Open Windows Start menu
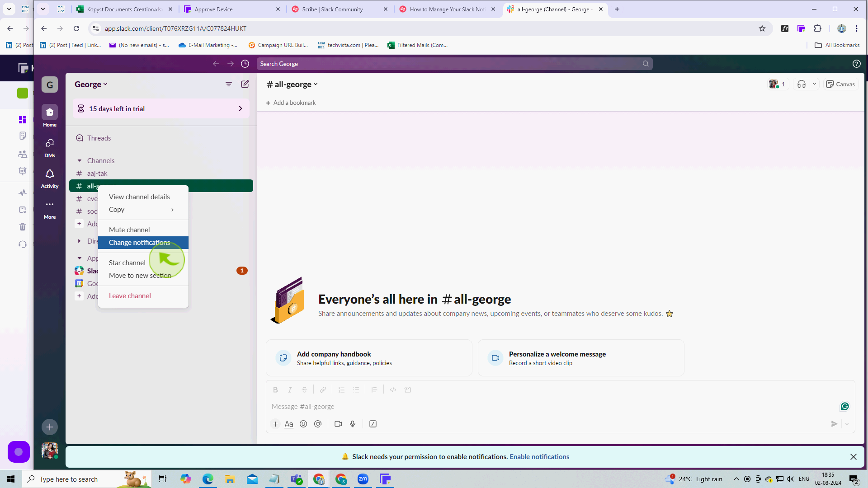 coord(11,479)
